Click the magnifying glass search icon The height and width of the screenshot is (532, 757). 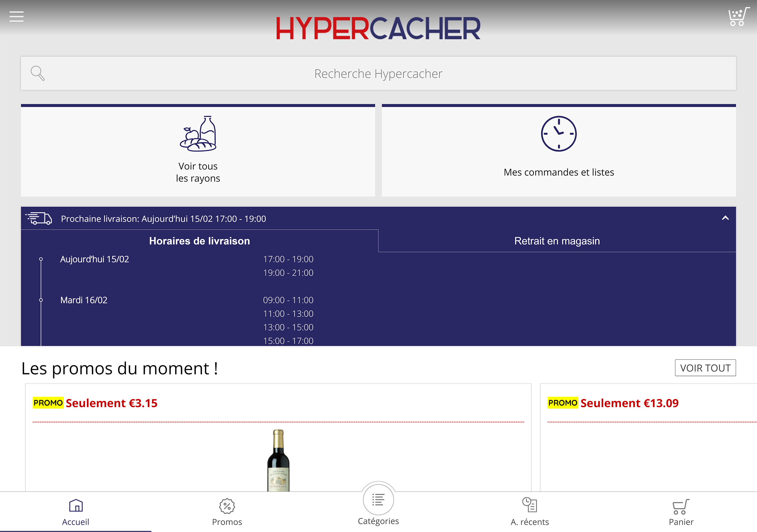[x=38, y=73]
